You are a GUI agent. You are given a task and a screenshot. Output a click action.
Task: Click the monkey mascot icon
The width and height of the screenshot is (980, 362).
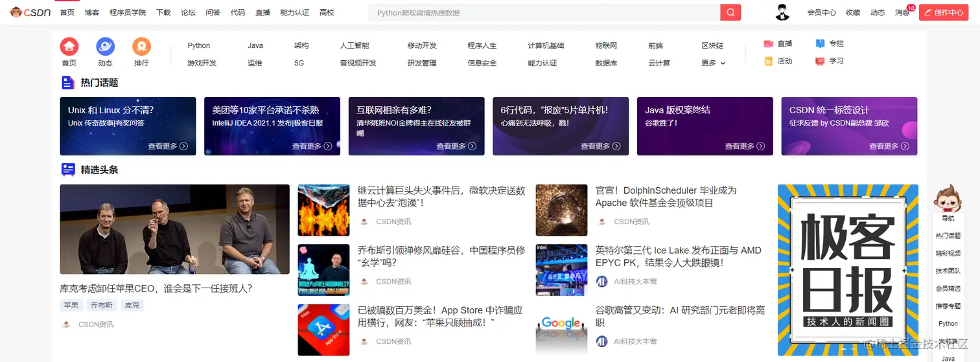coord(948,198)
